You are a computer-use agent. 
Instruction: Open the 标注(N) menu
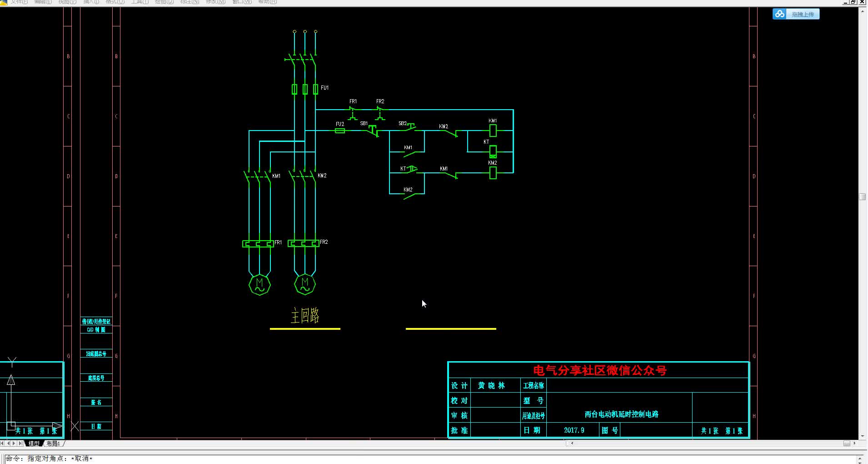(190, 2)
